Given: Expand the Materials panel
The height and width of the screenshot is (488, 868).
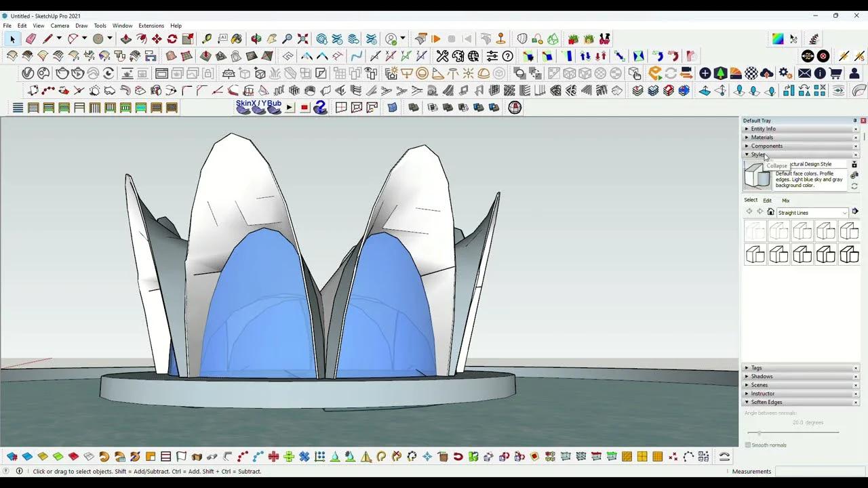Looking at the screenshot, I should [762, 137].
